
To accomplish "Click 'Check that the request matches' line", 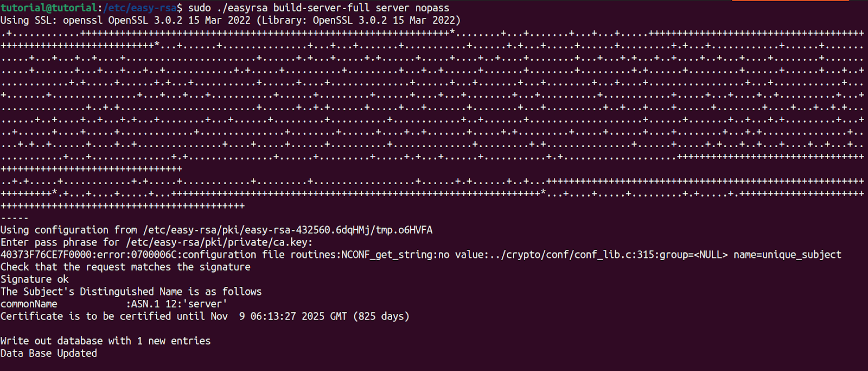I will pos(125,267).
